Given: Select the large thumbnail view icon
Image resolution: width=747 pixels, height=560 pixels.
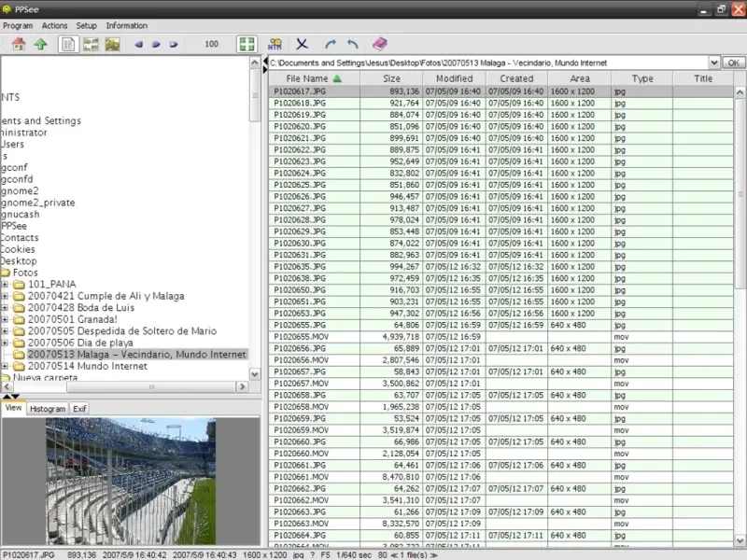Looking at the screenshot, I should (112, 44).
